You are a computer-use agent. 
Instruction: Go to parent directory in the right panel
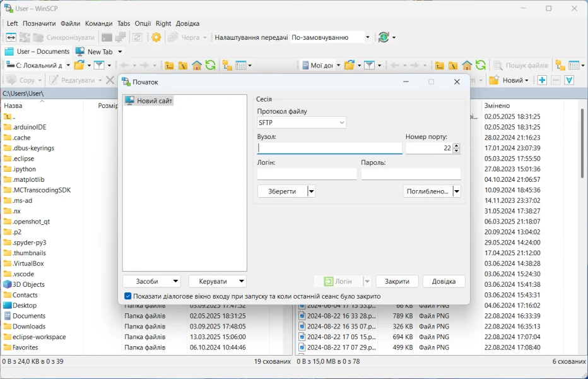(439, 65)
